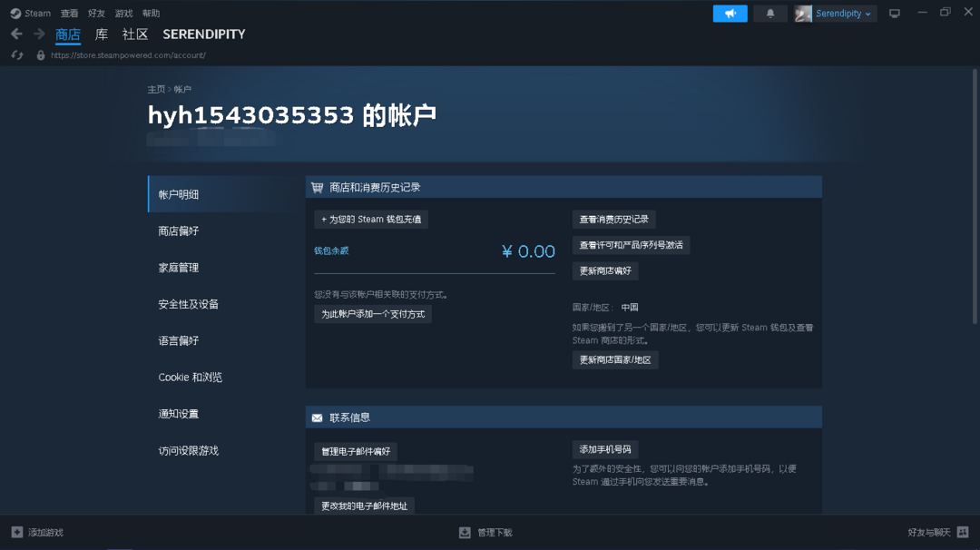Open the 好友 menu
Image resolution: width=980 pixels, height=550 pixels.
96,13
